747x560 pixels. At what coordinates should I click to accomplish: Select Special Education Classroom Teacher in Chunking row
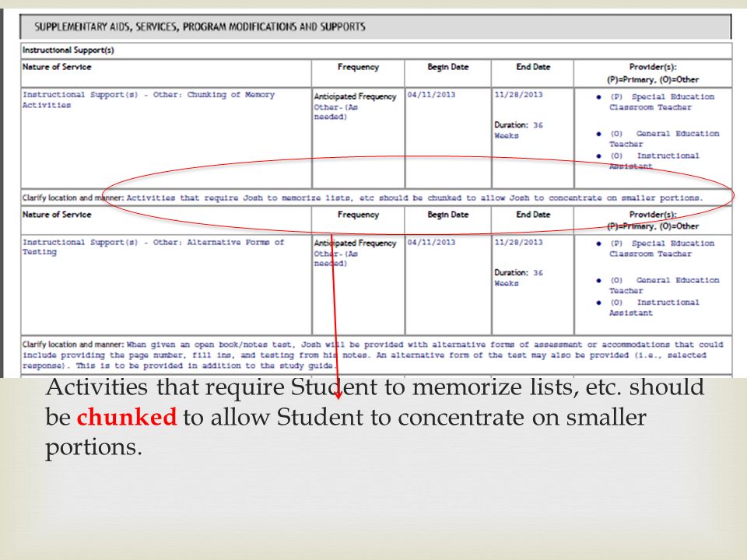click(x=661, y=102)
